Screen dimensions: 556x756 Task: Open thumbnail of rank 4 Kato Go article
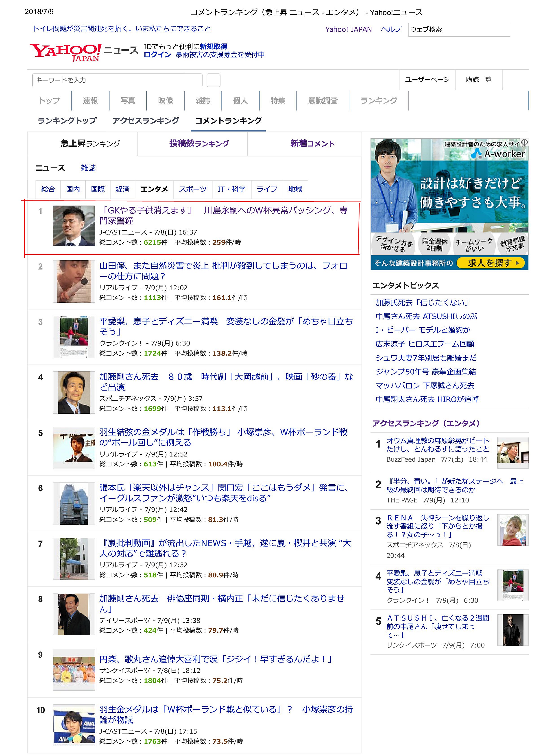[74, 392]
